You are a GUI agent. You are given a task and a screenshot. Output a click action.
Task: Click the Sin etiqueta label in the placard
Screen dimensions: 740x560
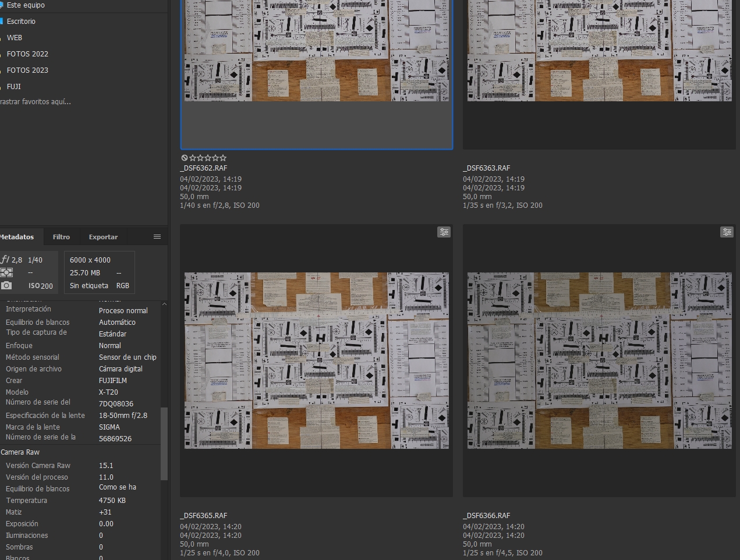[89, 286]
